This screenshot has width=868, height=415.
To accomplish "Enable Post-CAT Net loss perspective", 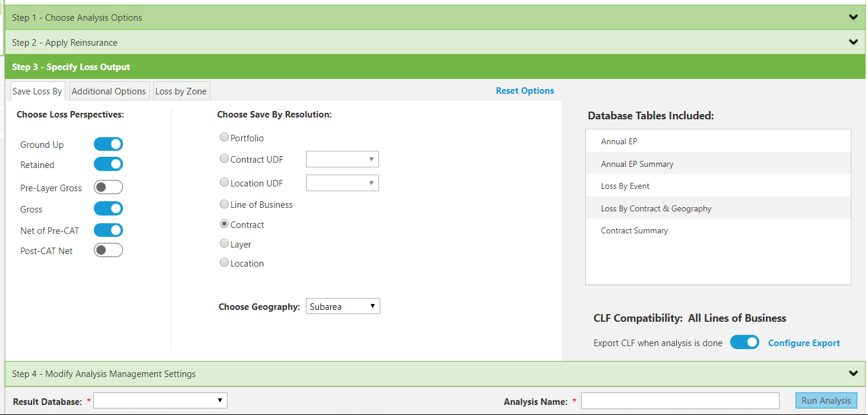I will [108, 251].
